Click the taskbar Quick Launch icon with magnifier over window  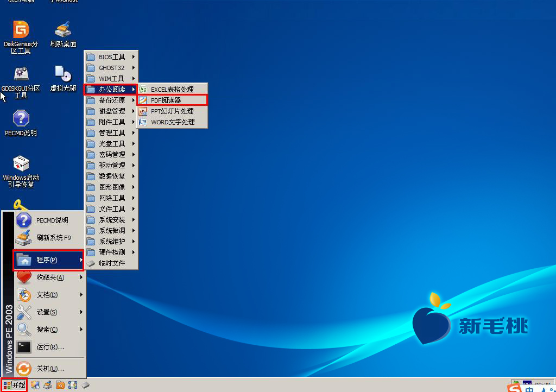coord(35,385)
